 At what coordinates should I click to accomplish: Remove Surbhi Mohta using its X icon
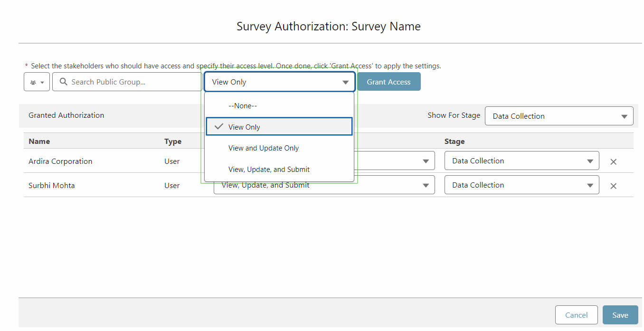pos(613,186)
